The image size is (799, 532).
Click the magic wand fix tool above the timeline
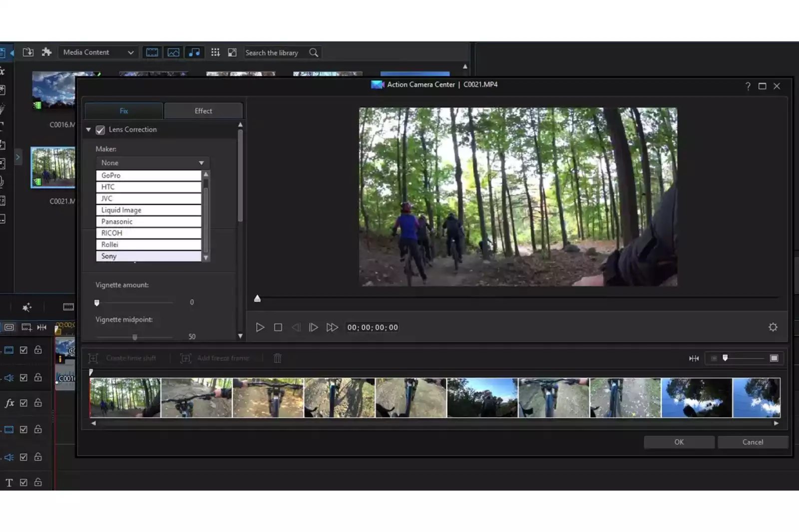click(x=27, y=307)
